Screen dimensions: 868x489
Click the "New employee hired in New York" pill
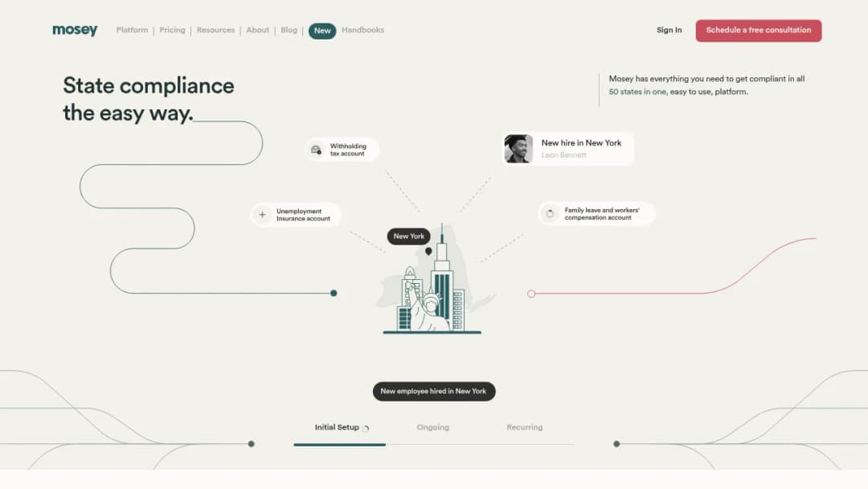(434, 392)
